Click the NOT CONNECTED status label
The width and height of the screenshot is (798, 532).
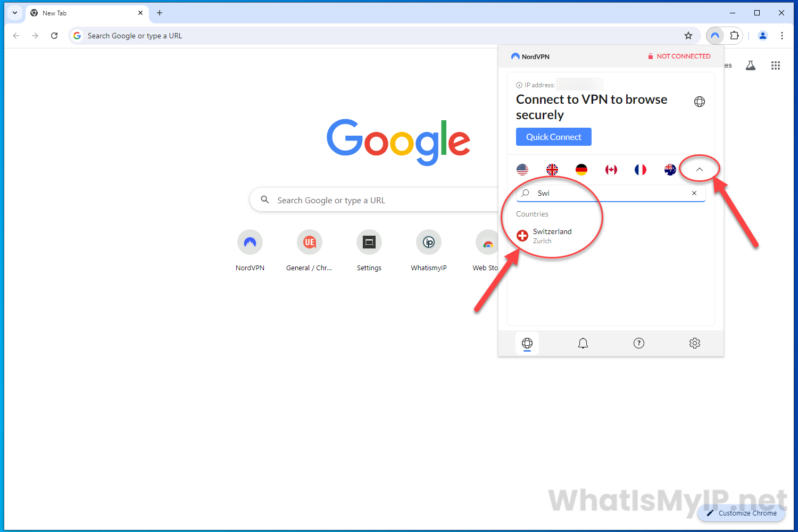coord(679,56)
